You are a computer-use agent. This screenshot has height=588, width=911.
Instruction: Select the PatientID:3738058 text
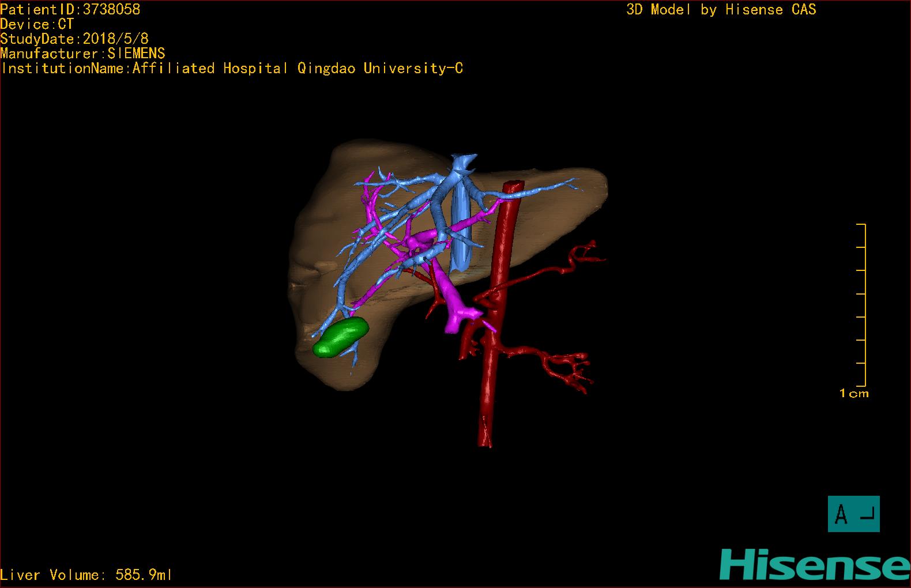point(70,9)
